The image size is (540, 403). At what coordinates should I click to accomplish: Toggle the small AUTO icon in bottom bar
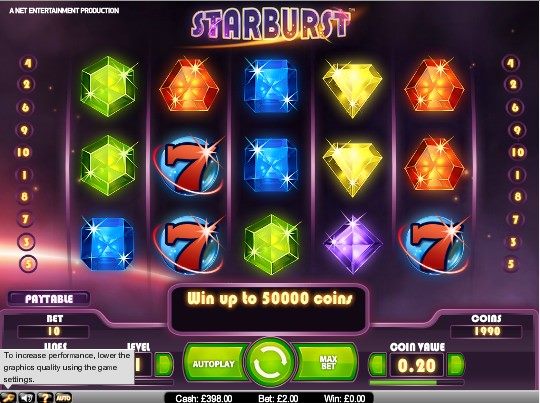click(x=63, y=397)
